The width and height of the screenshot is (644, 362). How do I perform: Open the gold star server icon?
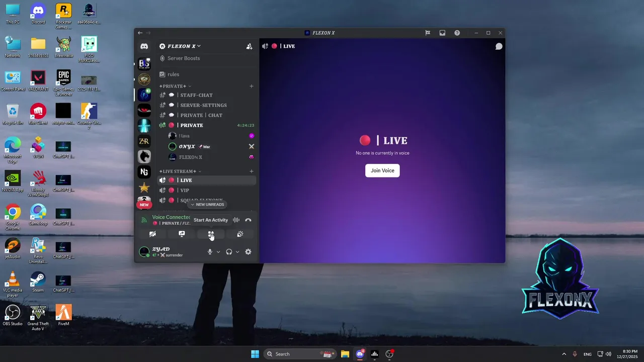pos(144,188)
